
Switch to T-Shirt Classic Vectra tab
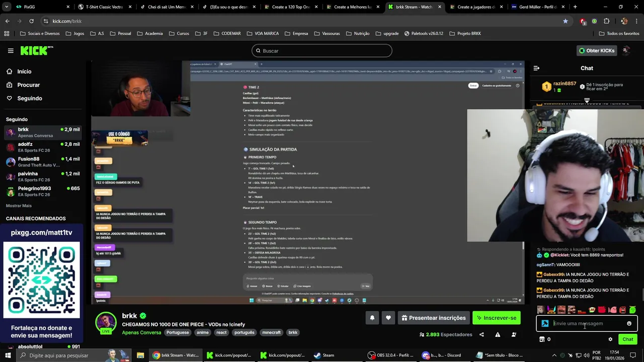[x=105, y=7]
